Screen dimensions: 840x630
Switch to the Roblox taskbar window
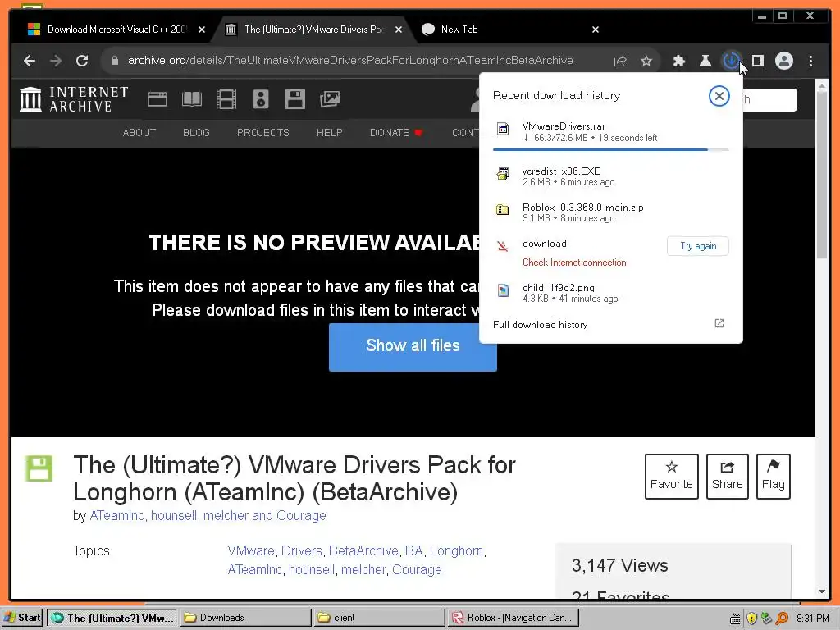click(513, 618)
